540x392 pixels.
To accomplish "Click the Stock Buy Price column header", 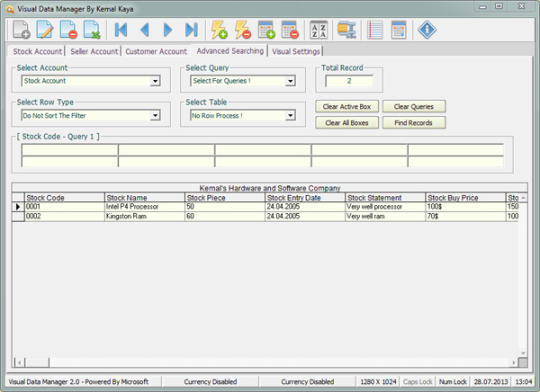I will (x=465, y=198).
